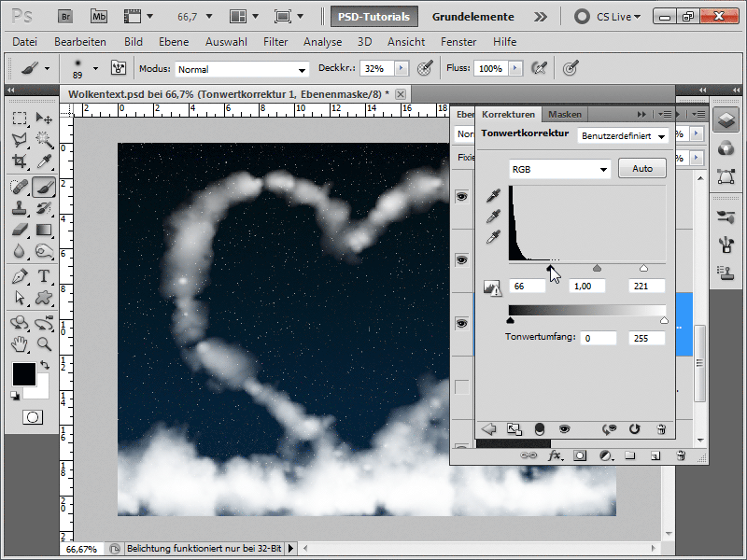
Task: Switch to Grundelemente workspace
Action: (x=473, y=17)
